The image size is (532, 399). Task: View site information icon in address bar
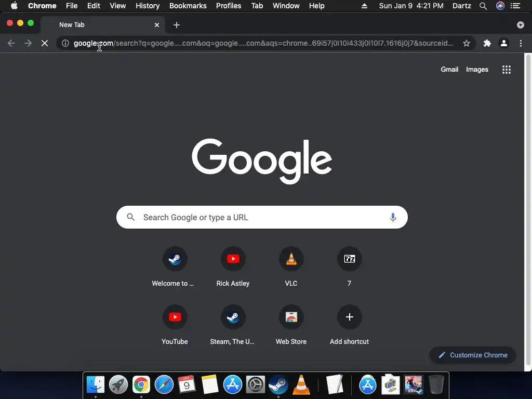pyautogui.click(x=65, y=43)
